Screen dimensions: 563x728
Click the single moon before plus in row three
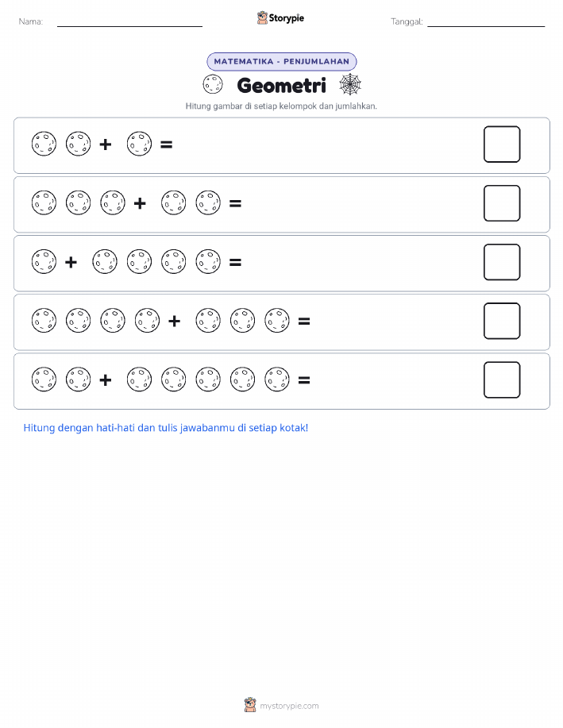(x=44, y=262)
